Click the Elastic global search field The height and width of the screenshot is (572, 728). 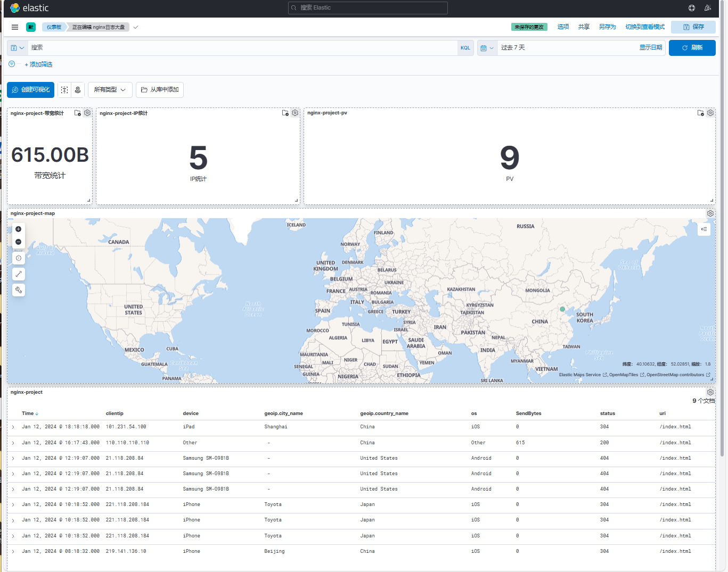367,8
